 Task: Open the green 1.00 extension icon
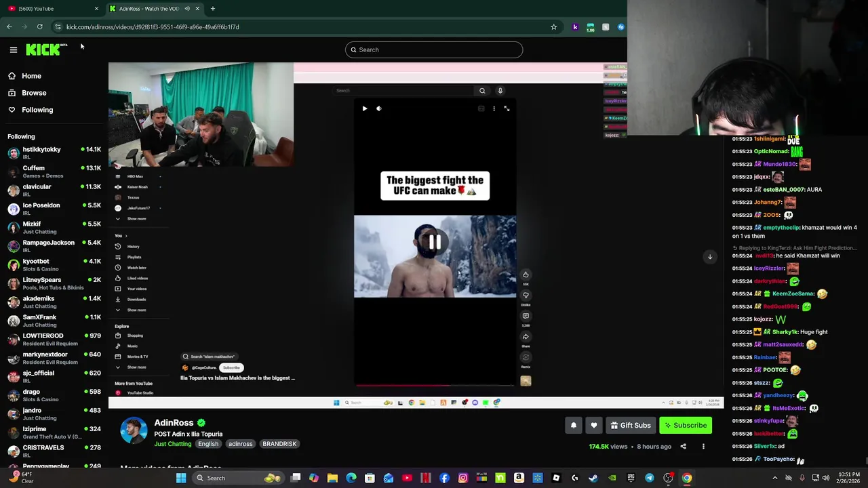(591, 27)
